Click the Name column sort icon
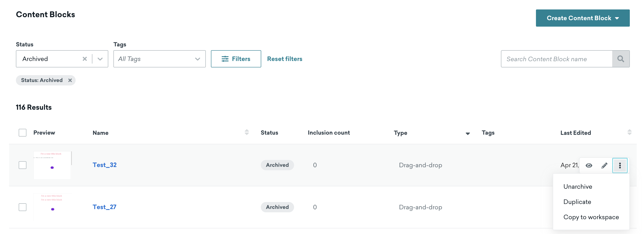Screen dimensions: 644x234 click(247, 133)
